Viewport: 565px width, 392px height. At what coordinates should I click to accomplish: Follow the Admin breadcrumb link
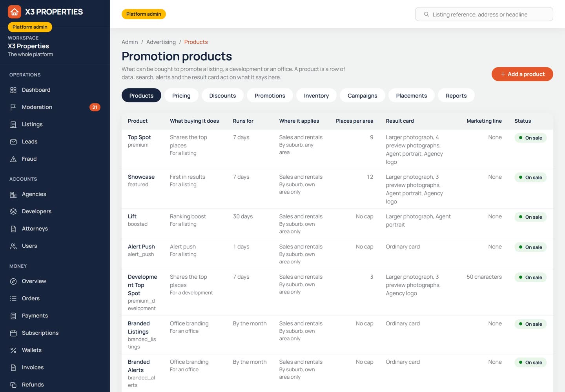click(129, 42)
